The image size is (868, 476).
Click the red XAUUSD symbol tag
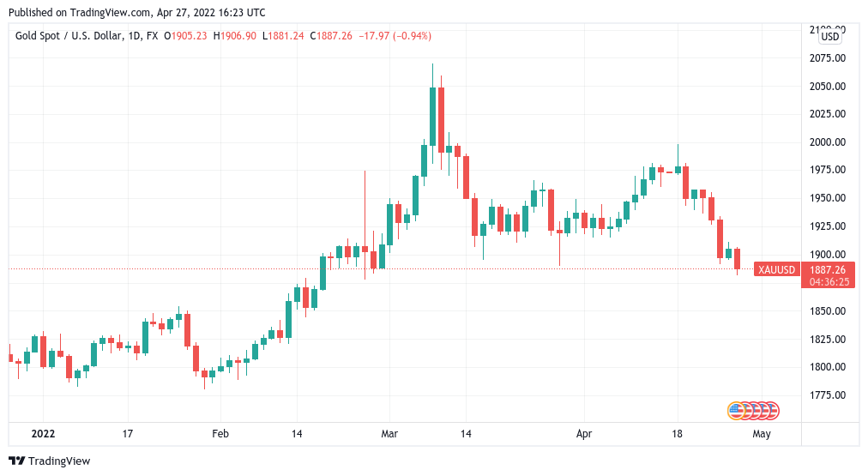(x=778, y=269)
